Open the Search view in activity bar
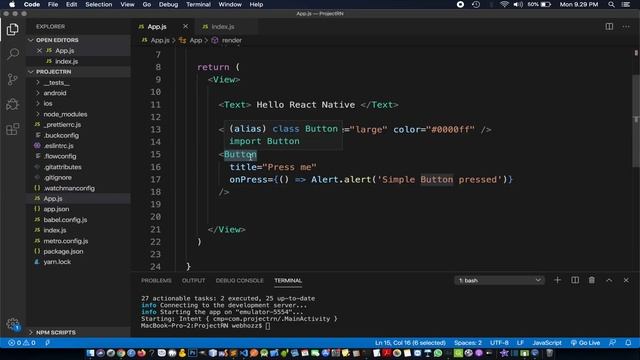This screenshot has width=640, height=360. (13, 54)
